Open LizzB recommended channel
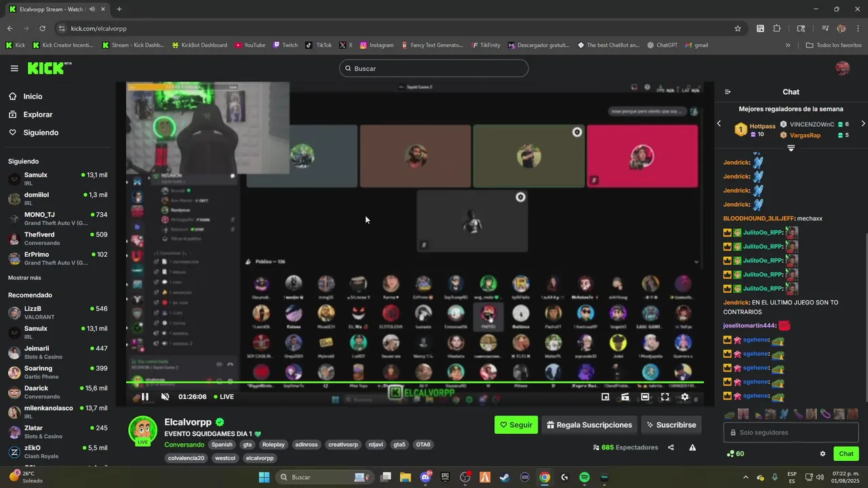Image resolution: width=868 pixels, height=488 pixels. point(58,312)
